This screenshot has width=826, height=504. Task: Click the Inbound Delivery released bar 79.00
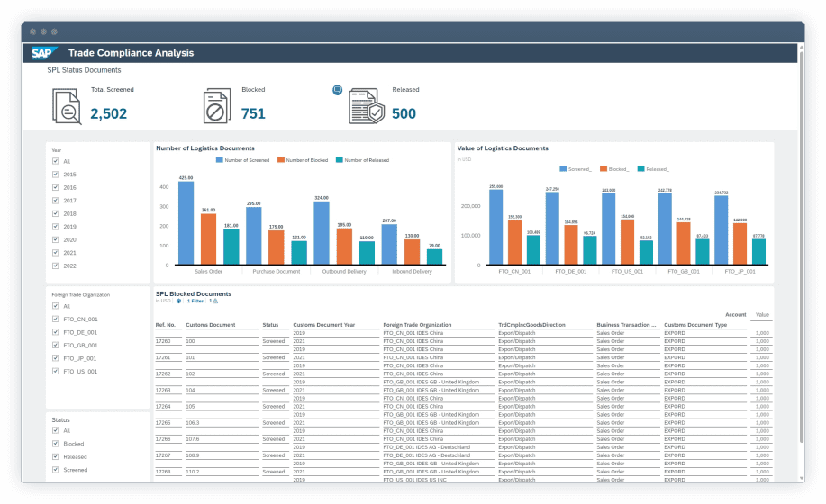(434, 256)
